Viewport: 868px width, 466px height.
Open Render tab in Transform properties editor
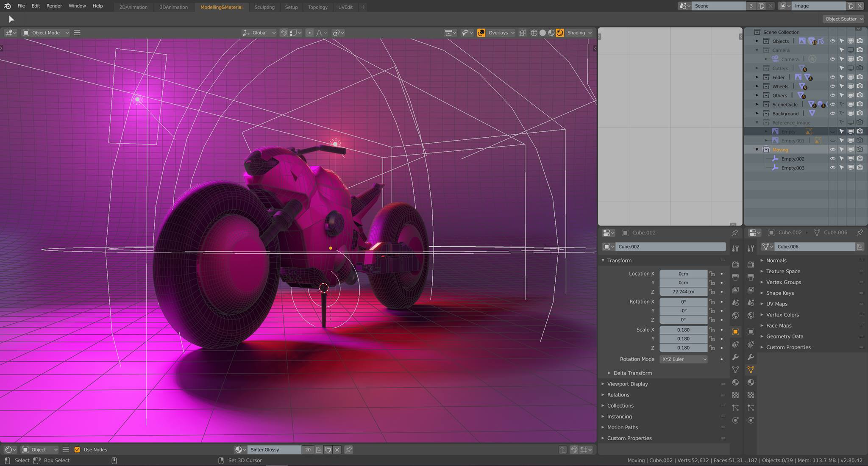coord(735,264)
